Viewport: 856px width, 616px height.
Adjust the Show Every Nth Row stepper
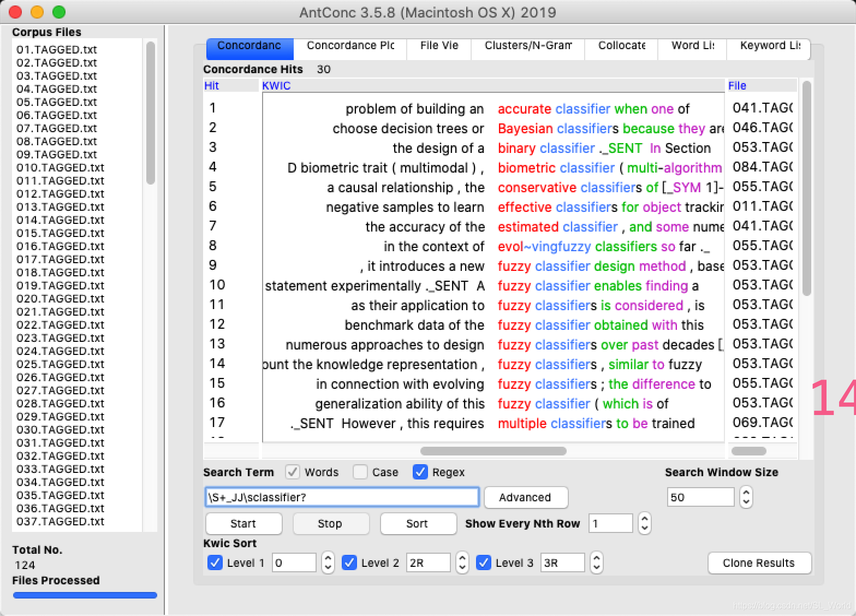coord(645,523)
